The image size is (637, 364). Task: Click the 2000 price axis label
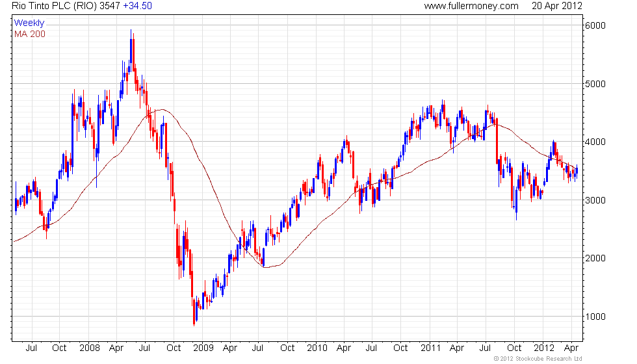click(x=595, y=258)
